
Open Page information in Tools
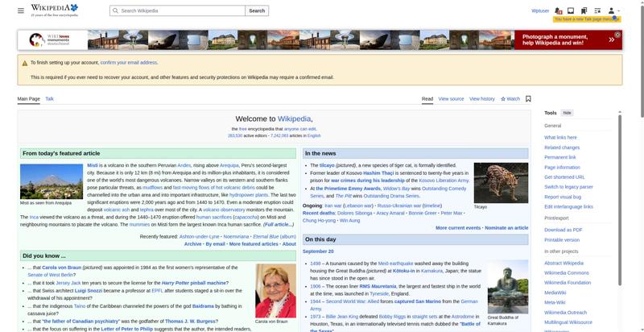(x=562, y=168)
